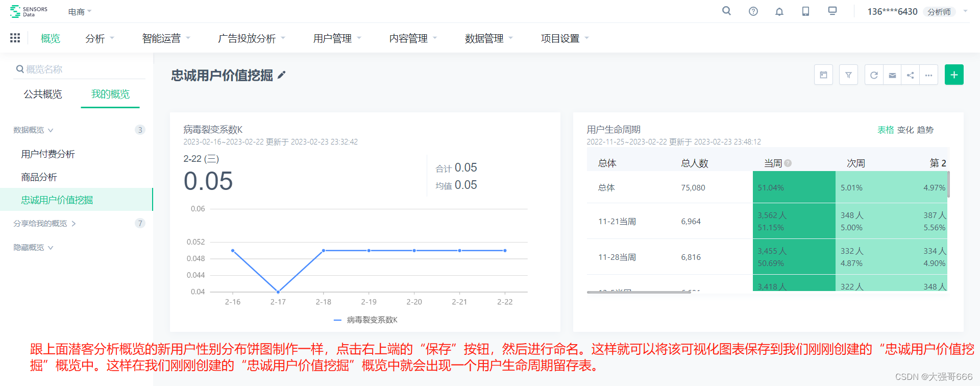Click the 75,080 total count cell
980x386 pixels.
tap(693, 188)
